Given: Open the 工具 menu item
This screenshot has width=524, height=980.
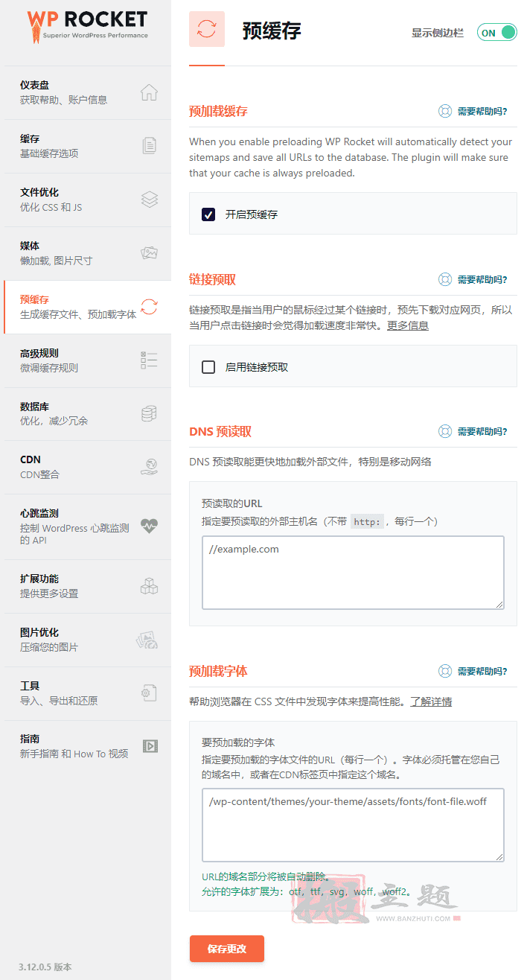Looking at the screenshot, I should click(87, 693).
